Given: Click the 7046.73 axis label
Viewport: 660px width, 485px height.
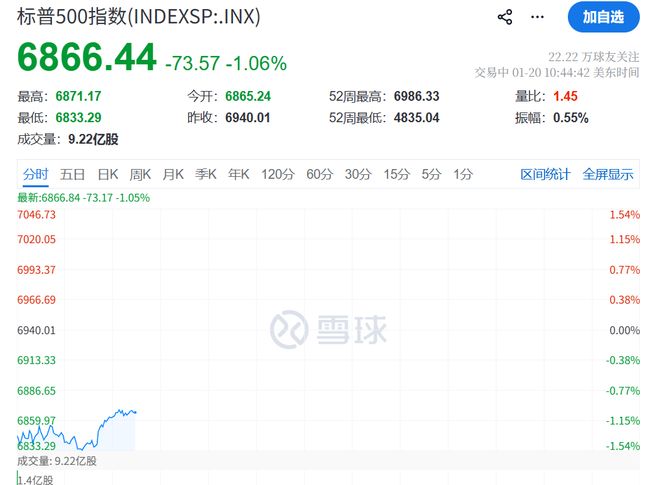Looking at the screenshot, I should point(36,215).
